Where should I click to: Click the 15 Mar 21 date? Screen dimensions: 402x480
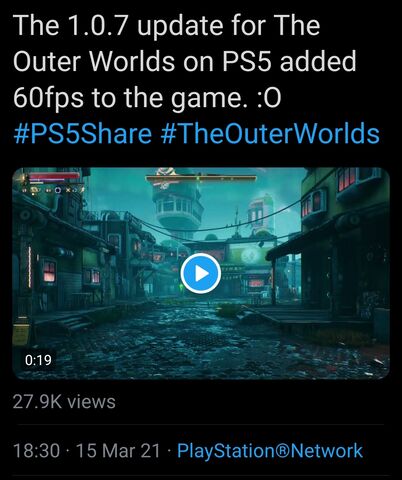(119, 451)
